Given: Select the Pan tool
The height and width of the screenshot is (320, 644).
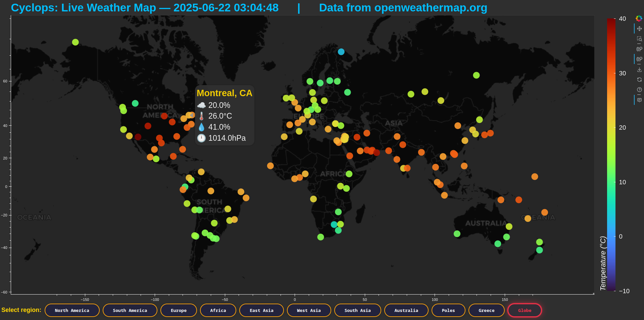Looking at the screenshot, I should [639, 29].
